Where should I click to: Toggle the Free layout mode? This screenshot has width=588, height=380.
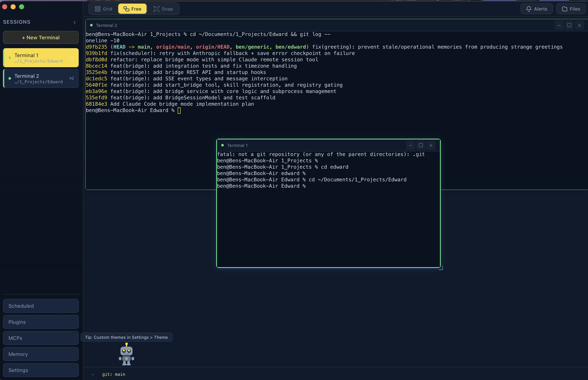click(x=132, y=9)
